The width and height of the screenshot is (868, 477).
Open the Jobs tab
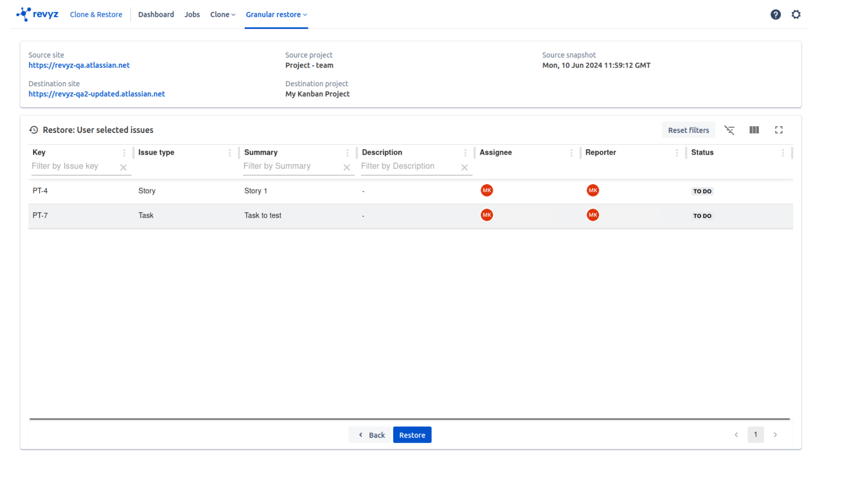[192, 15]
